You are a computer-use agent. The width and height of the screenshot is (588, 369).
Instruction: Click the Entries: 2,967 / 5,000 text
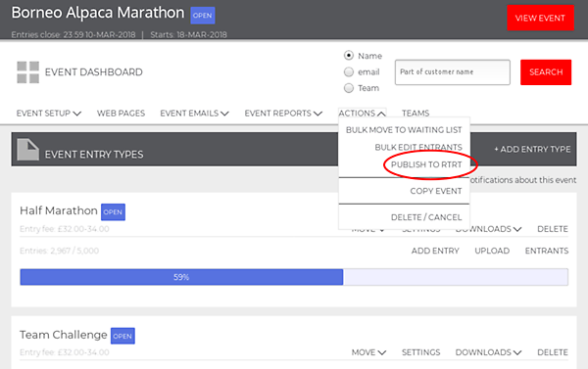pyautogui.click(x=59, y=251)
